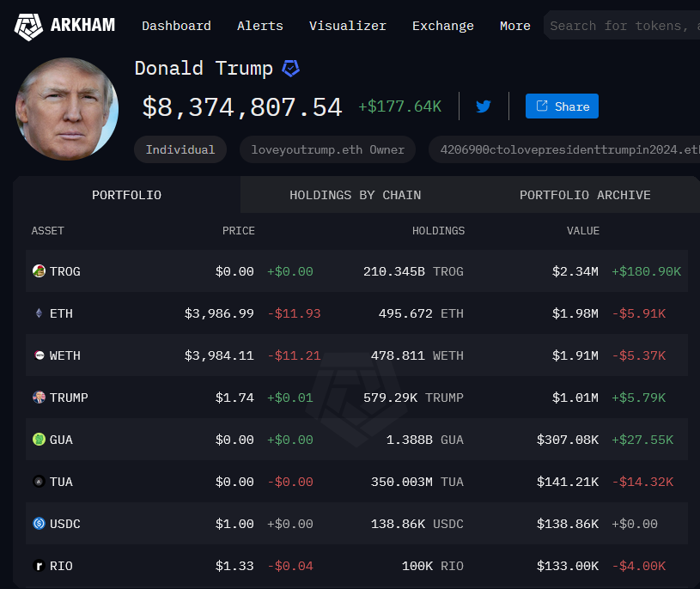
Task: Click the blue USDC token icon
Action: (39, 524)
